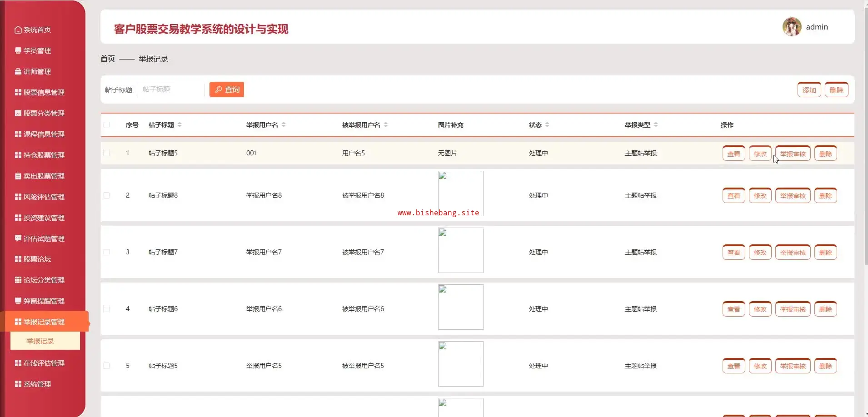Click the briefcase icon beside 讲师管理
Viewport: 868px width, 417px height.
pos(18,71)
